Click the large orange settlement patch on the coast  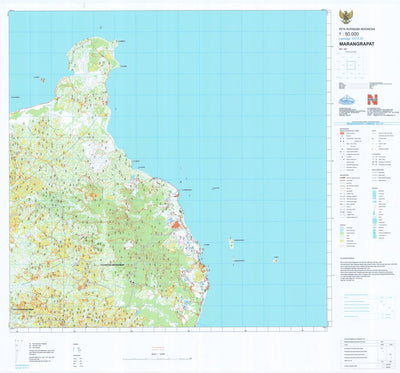click(175, 225)
